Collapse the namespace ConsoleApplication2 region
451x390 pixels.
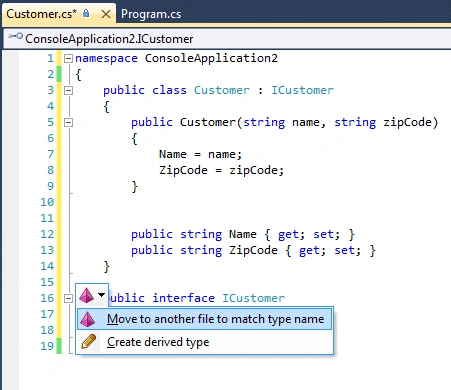click(x=68, y=59)
